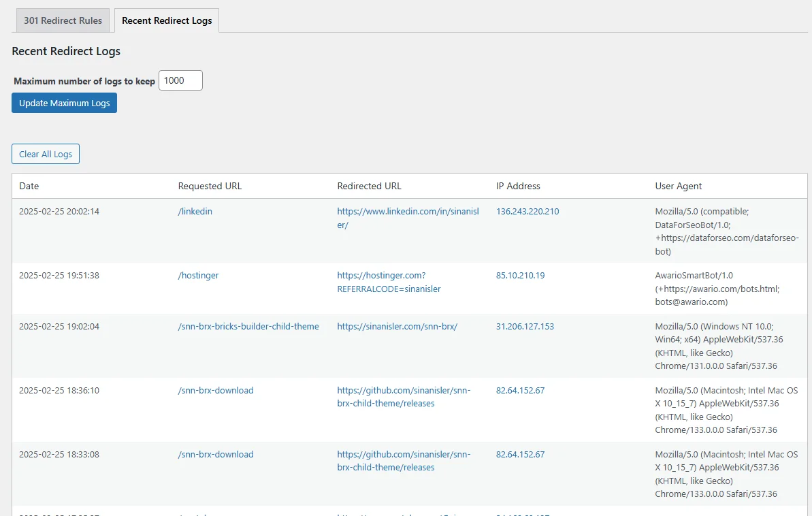Open the /linkedin requested URL link
Image resolution: width=812 pixels, height=516 pixels.
pos(195,212)
